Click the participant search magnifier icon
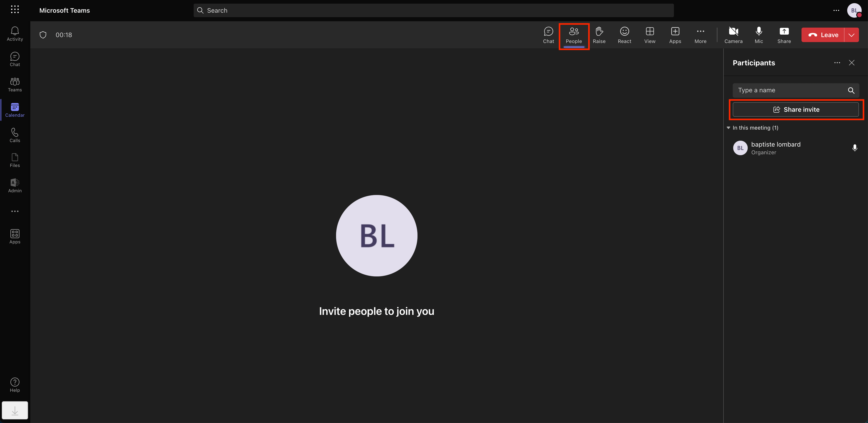This screenshot has width=868, height=423. point(851,90)
